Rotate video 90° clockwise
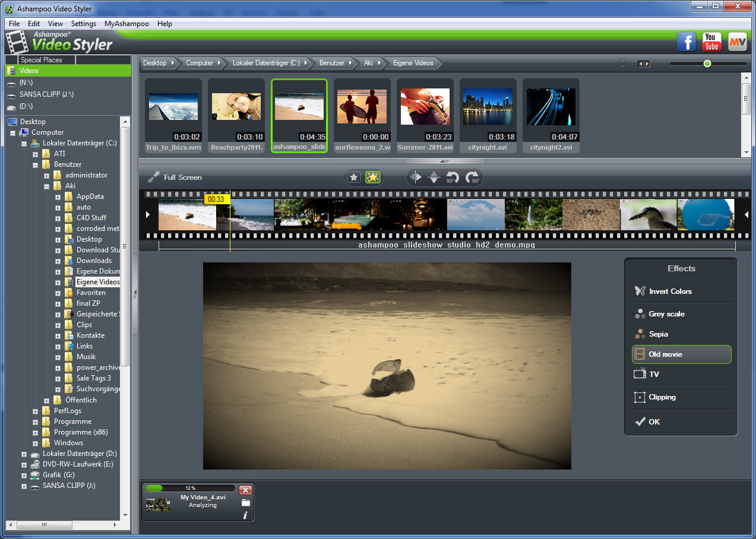The width and height of the screenshot is (756, 539). click(x=473, y=177)
